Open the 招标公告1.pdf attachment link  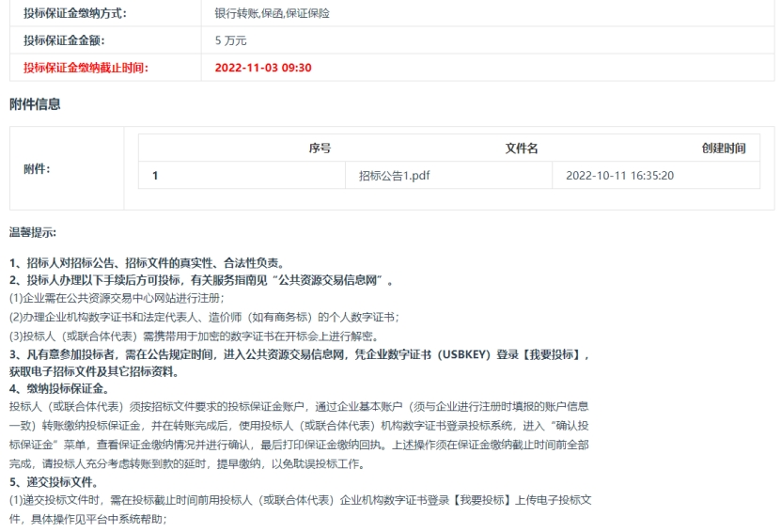tap(394, 175)
